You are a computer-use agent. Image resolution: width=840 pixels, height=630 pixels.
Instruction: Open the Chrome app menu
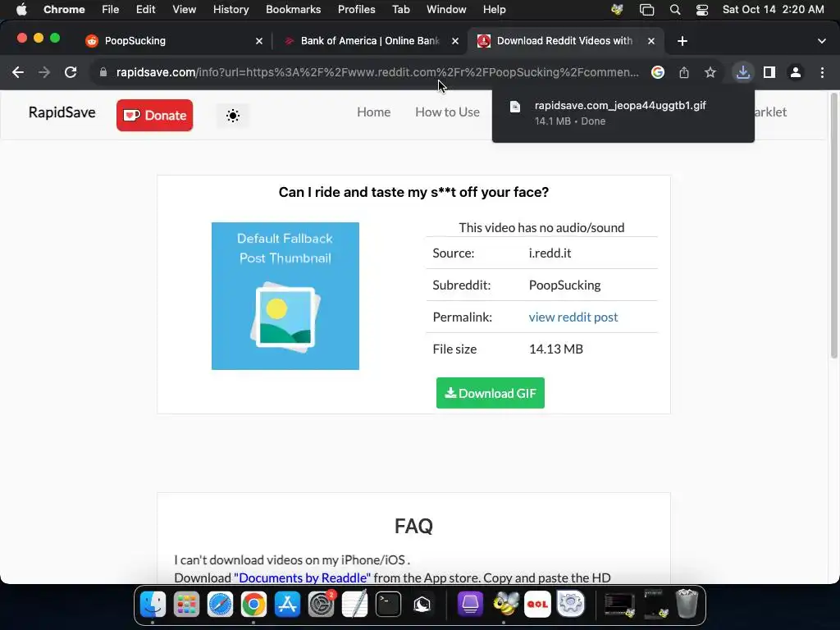coord(64,10)
